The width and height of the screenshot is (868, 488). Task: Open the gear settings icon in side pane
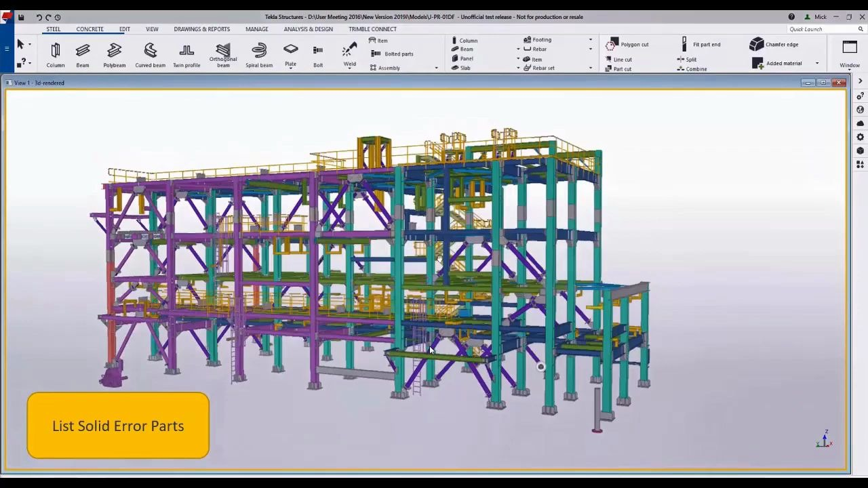861,137
